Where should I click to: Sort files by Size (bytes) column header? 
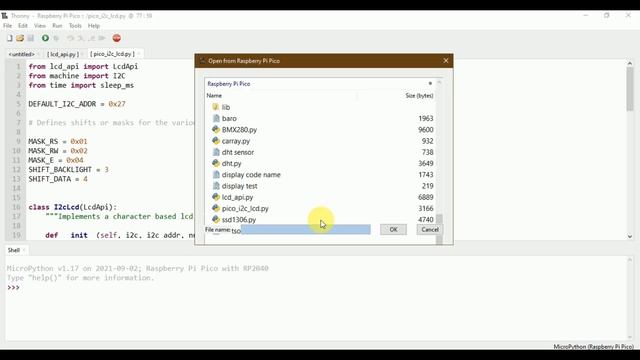click(x=419, y=96)
